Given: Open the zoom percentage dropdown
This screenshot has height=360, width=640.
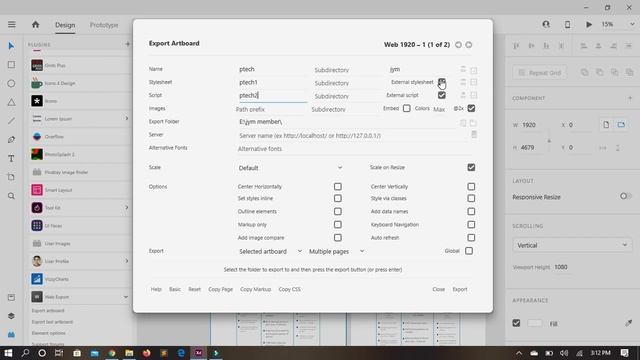Looking at the screenshot, I should (x=631, y=24).
